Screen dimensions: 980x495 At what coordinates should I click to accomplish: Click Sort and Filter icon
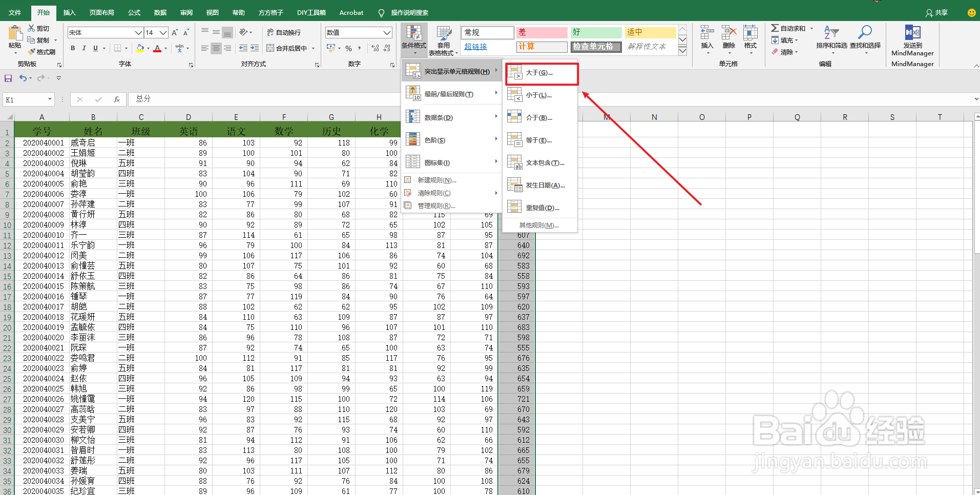click(x=831, y=32)
